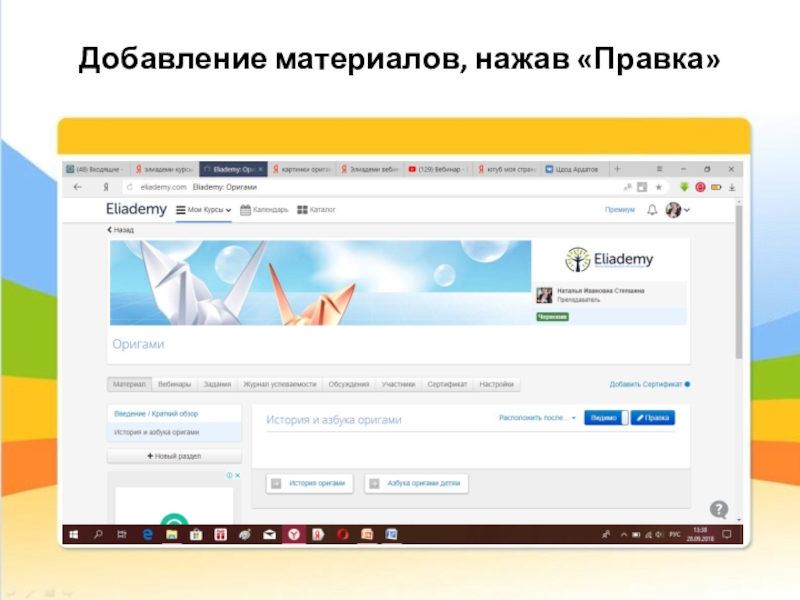Switch to the Вебинар YouTube browser tab
Viewport: 800px width, 600px height.
[x=439, y=169]
